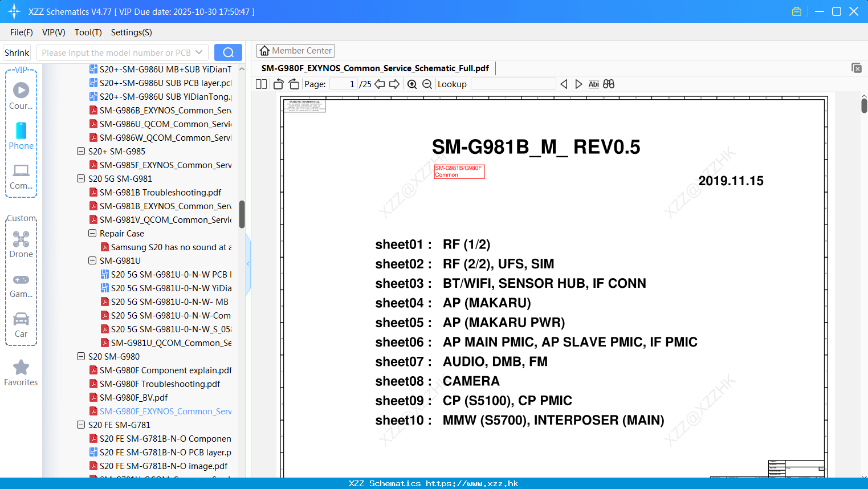The width and height of the screenshot is (868, 489).
Task: Open the Settings(S) menu
Action: [x=132, y=32]
